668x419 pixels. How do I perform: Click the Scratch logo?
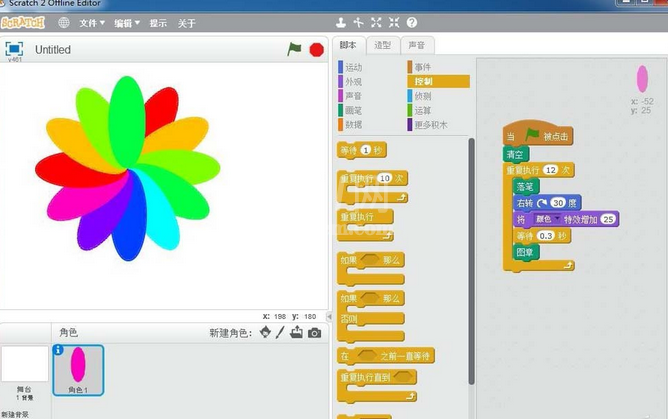pyautogui.click(x=23, y=23)
